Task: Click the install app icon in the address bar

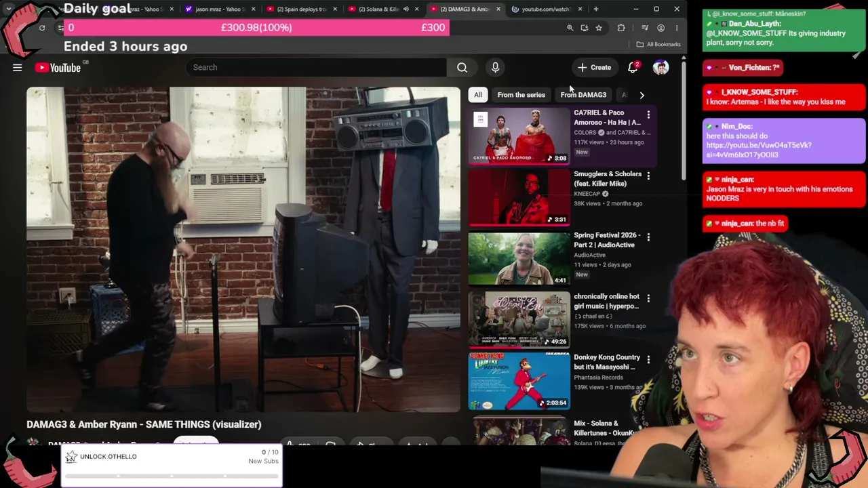Action: (585, 28)
